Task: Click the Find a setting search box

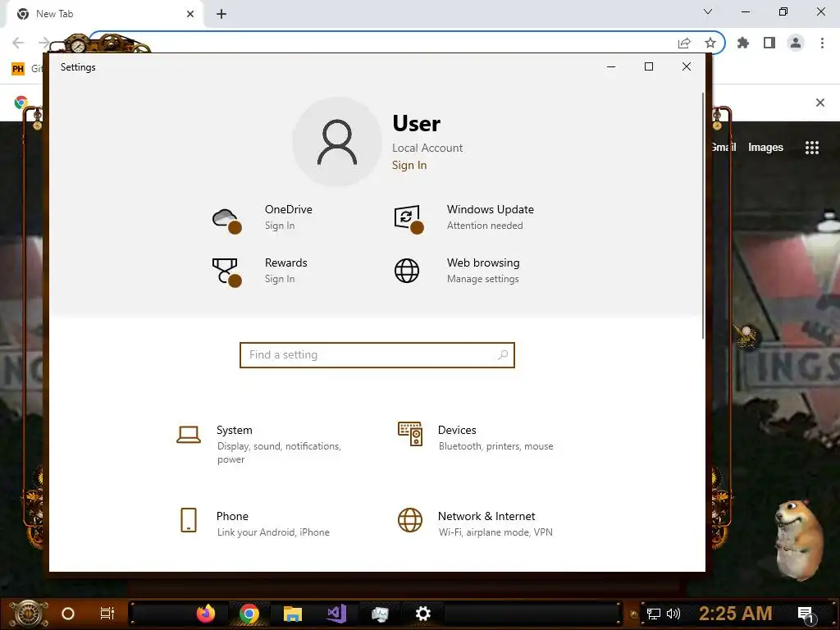Action: (377, 355)
